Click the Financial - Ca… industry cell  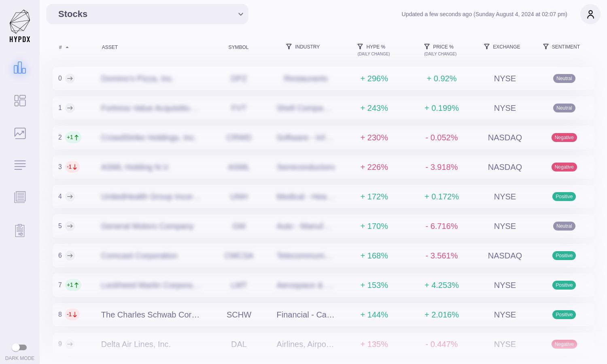coord(306,315)
